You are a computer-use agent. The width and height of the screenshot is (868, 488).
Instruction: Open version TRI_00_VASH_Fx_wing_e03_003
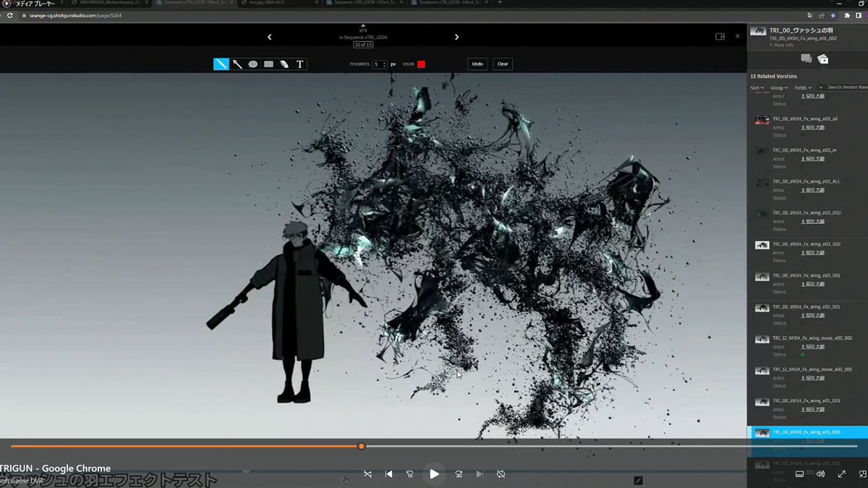807,213
